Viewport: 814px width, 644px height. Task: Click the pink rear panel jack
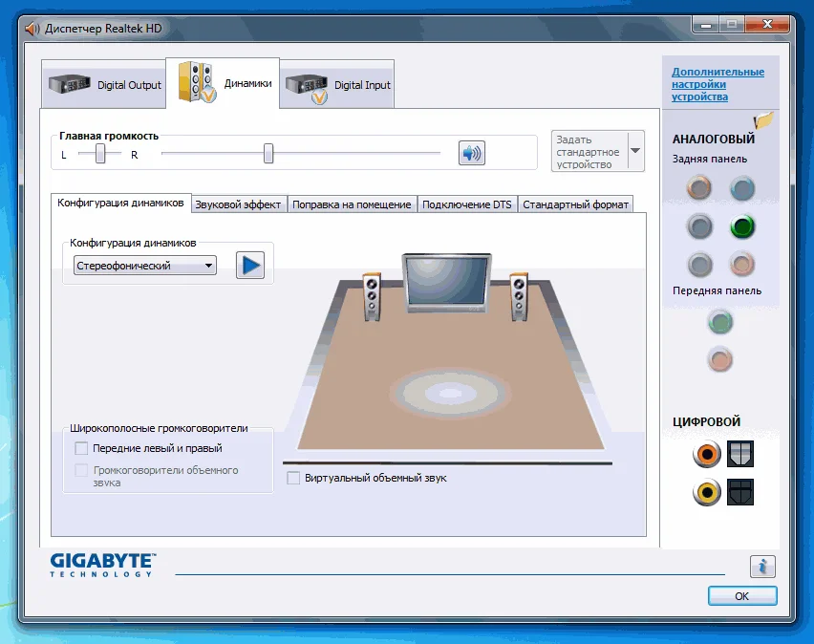click(742, 265)
